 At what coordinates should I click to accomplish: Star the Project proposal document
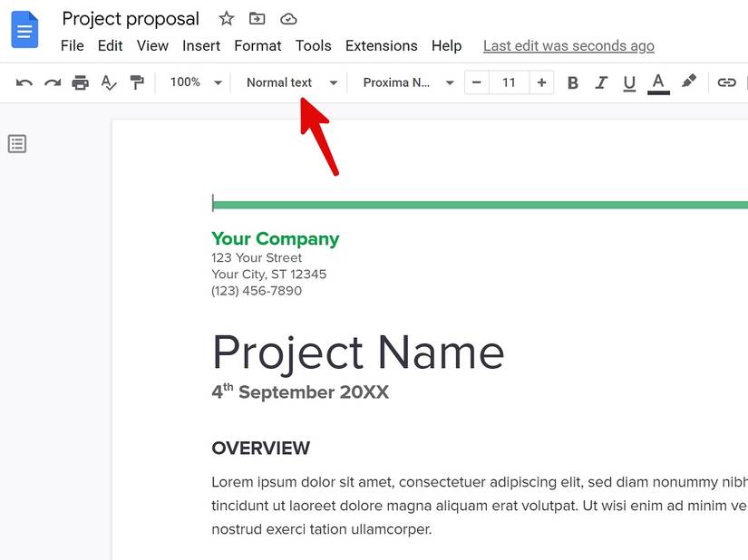pos(227,19)
